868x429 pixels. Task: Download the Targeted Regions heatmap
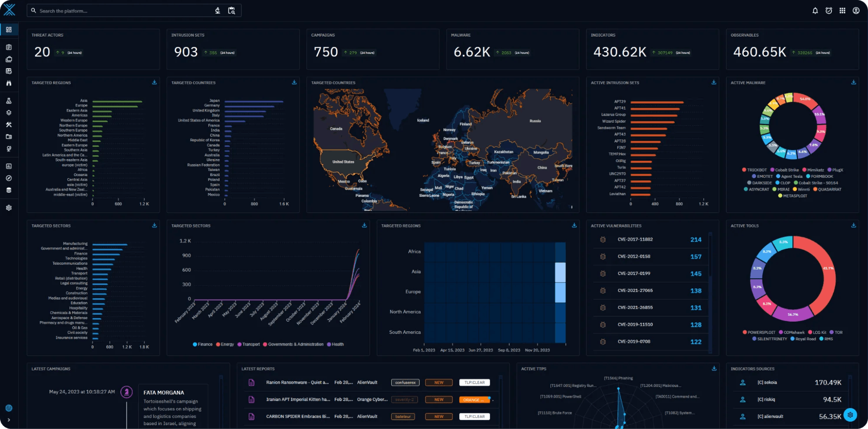click(574, 225)
